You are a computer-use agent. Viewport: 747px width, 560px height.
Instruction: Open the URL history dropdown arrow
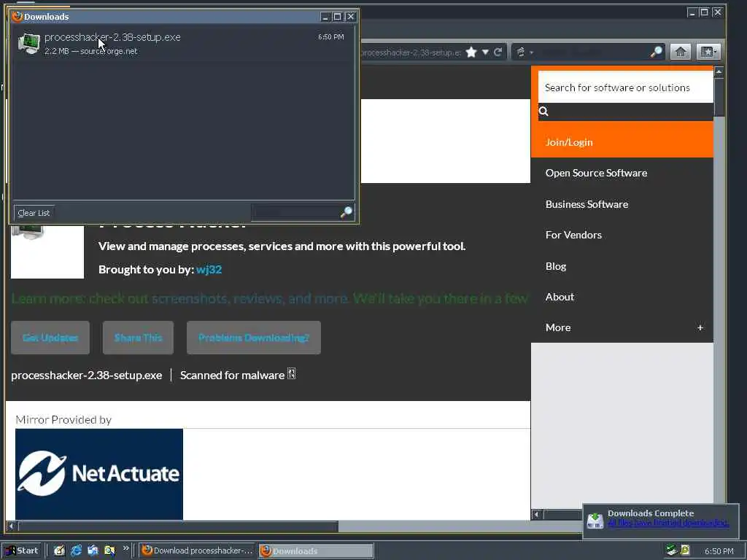[x=485, y=52]
